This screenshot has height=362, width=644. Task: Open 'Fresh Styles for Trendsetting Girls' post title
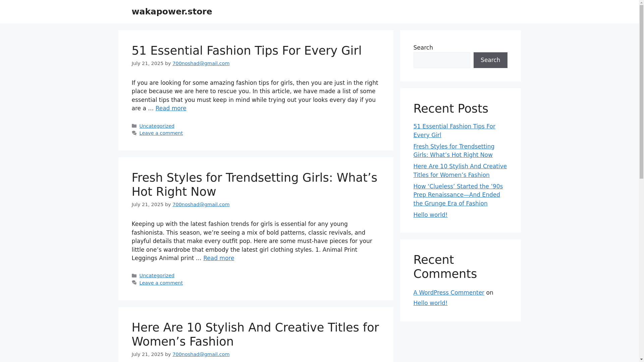[x=254, y=185]
